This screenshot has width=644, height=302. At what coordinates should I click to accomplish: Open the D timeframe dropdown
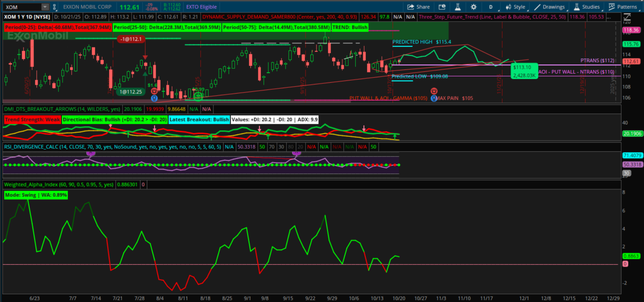coord(491,7)
